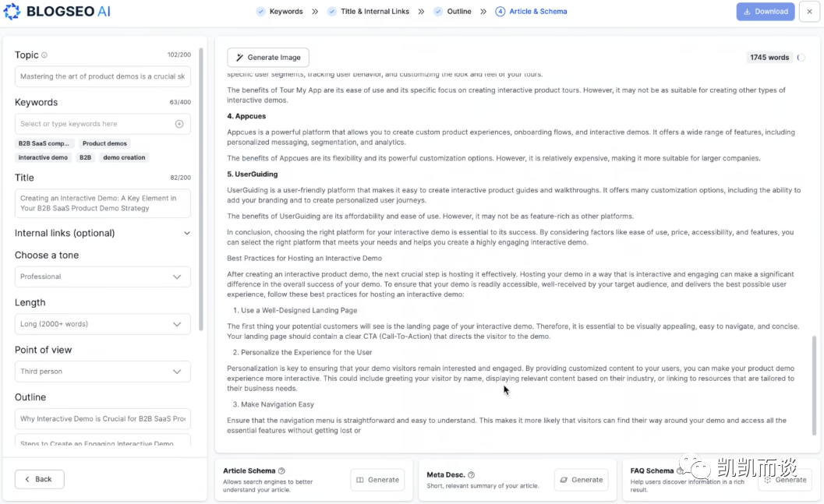
Task: Open the Title & Internal Links step
Action: (375, 12)
